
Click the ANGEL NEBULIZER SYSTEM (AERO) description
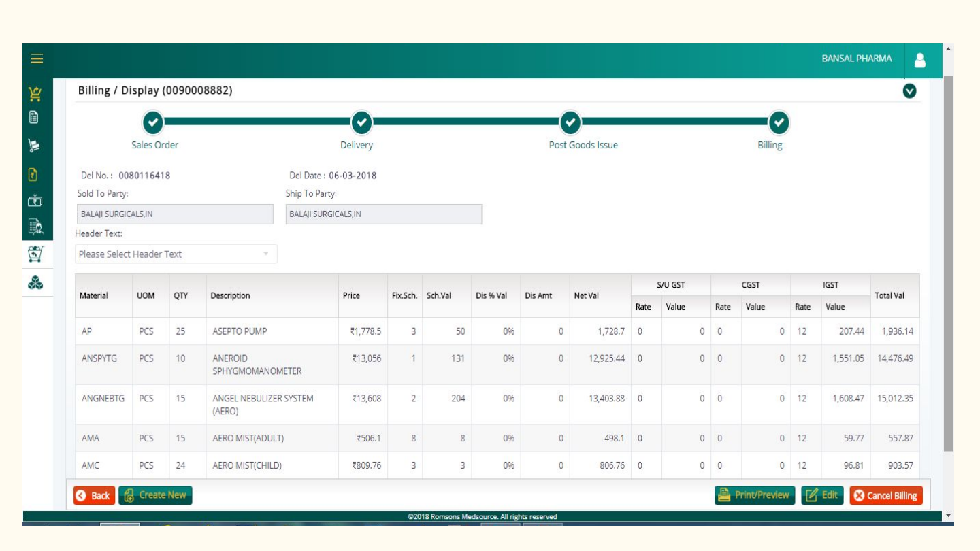click(x=263, y=405)
